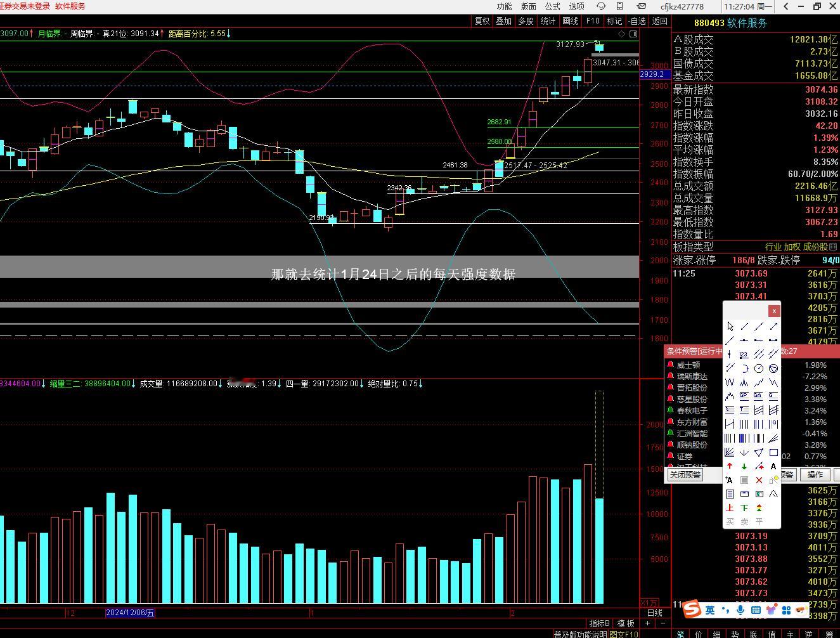840x638 pixels.
Task: Close the drawing tools palette
Action: (x=774, y=311)
